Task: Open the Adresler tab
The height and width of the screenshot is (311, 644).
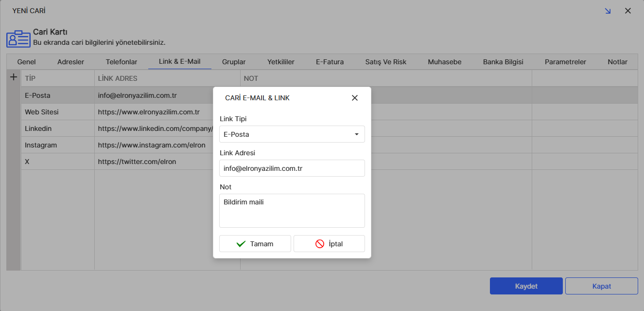Action: pyautogui.click(x=70, y=62)
